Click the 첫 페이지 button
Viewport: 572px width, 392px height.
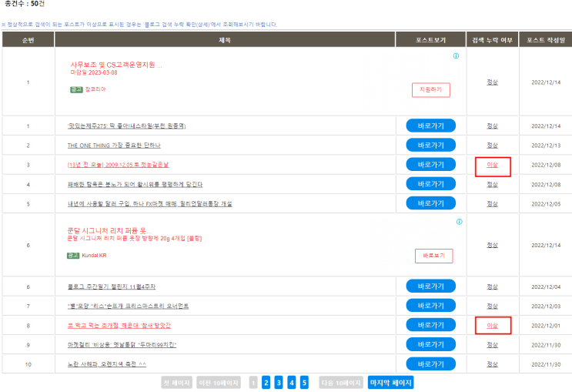pos(176,383)
